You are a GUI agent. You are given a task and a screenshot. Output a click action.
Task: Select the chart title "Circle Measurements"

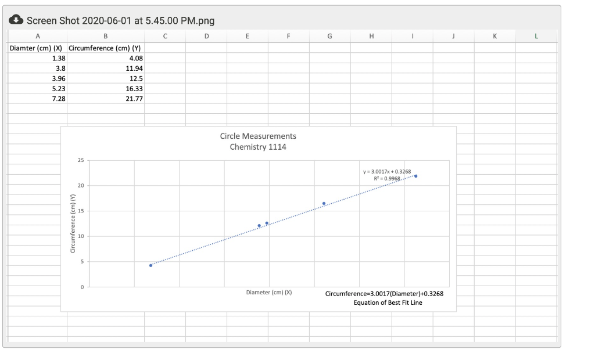pyautogui.click(x=257, y=136)
